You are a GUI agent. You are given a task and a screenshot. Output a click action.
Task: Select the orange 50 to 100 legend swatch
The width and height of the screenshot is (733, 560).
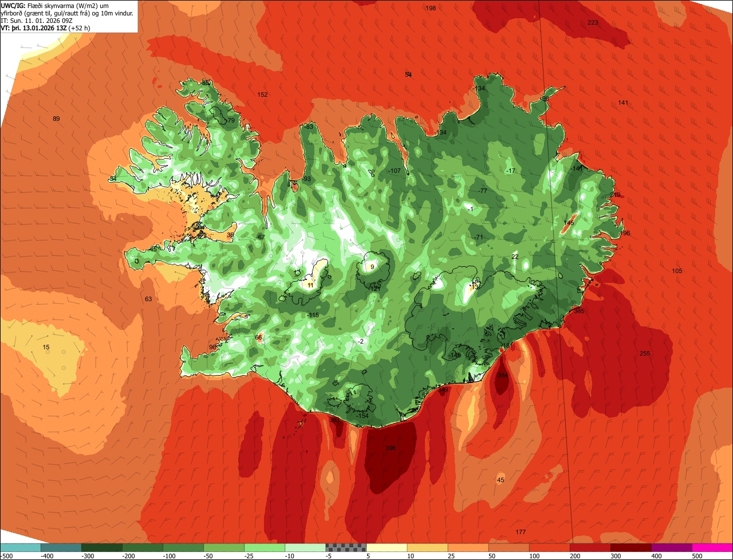[x=508, y=547]
